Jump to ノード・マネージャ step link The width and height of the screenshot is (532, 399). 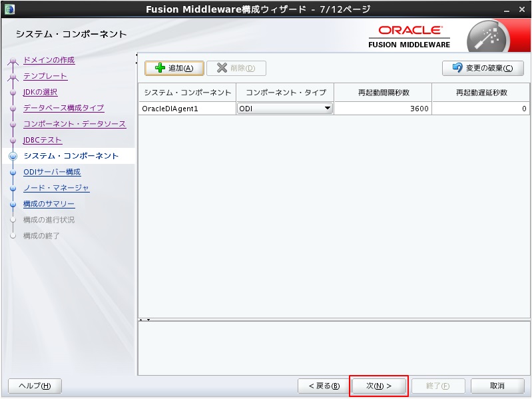point(57,188)
